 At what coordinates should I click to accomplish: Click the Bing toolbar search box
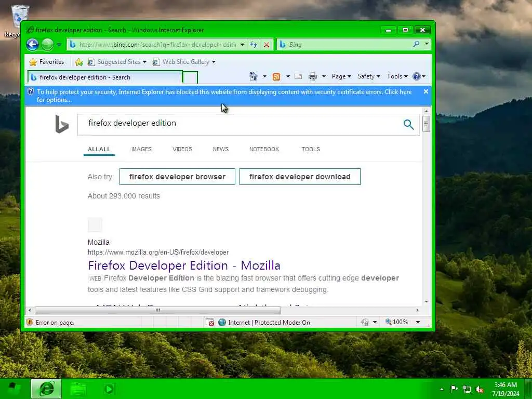(x=345, y=45)
